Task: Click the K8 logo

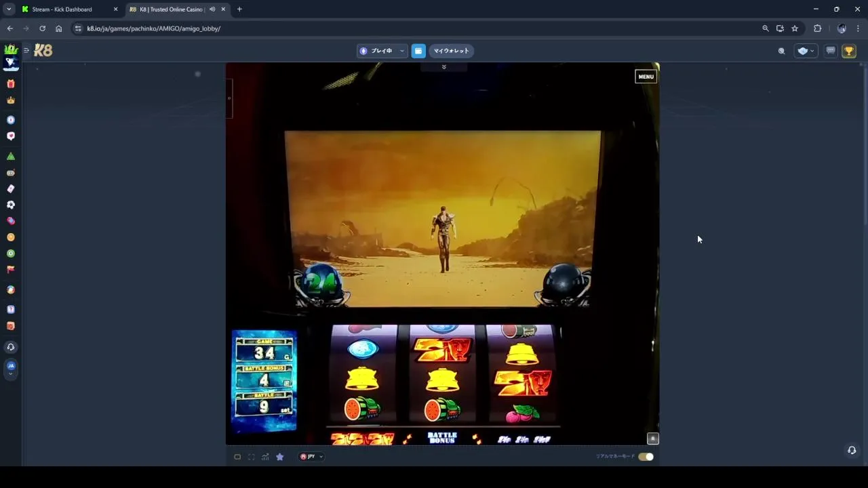Action: tap(43, 51)
